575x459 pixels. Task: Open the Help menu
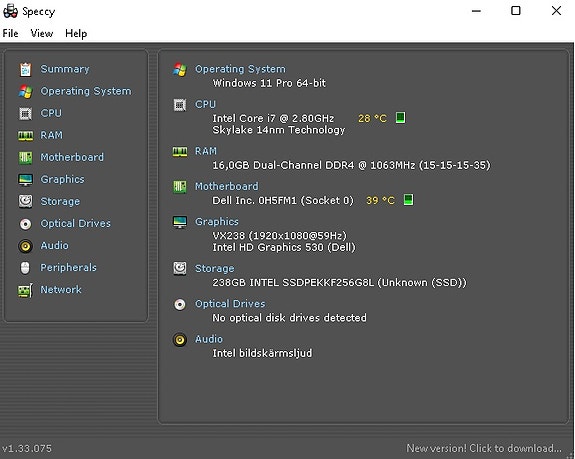click(x=76, y=33)
